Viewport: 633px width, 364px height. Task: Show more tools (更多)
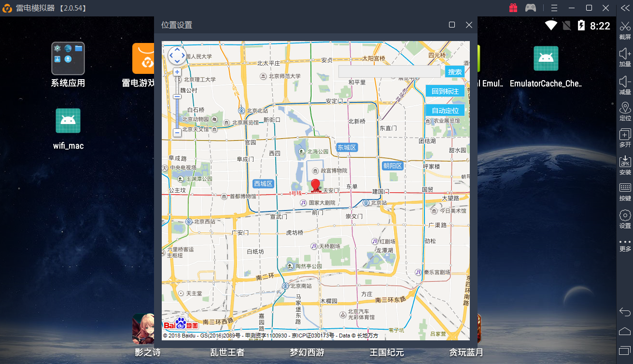click(625, 245)
